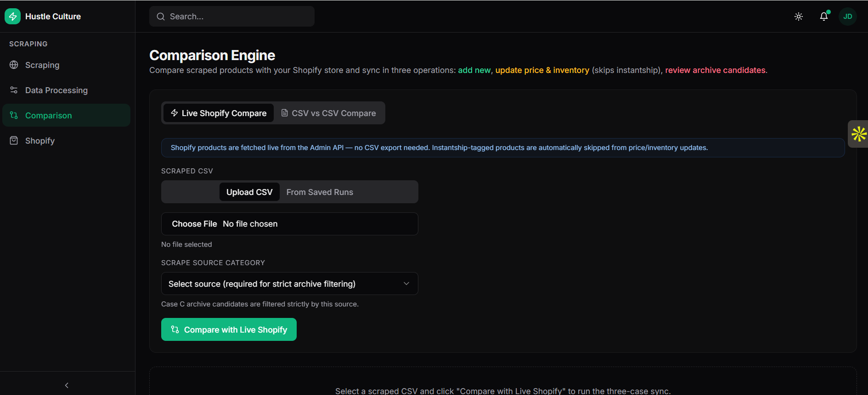Viewport: 868px width, 395px height.
Task: Click the SCRAPED CSV label
Action: 187,171
